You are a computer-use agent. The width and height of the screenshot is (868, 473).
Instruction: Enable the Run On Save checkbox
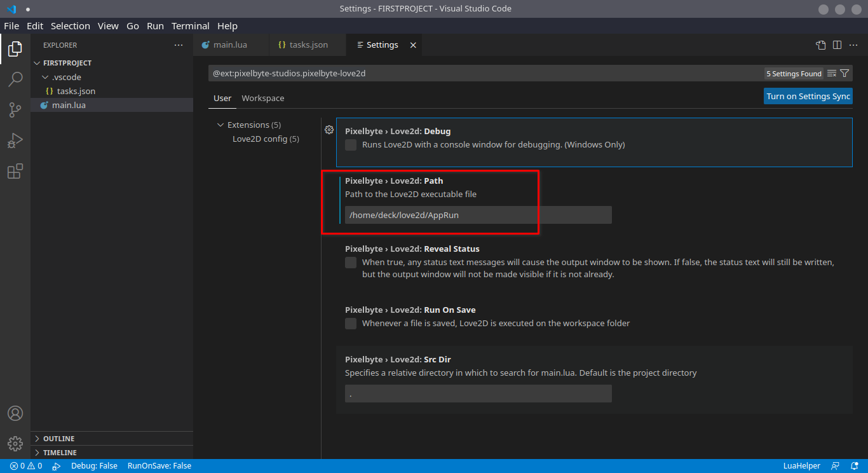point(351,324)
